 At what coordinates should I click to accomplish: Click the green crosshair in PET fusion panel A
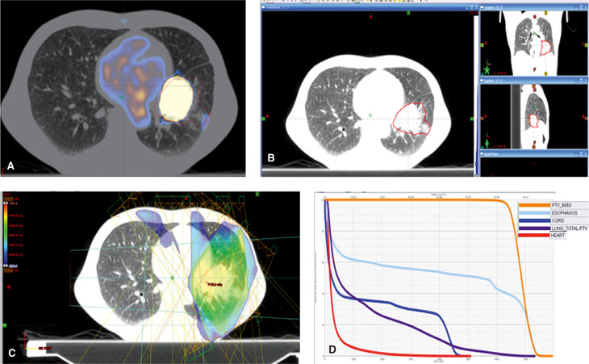coord(122,97)
